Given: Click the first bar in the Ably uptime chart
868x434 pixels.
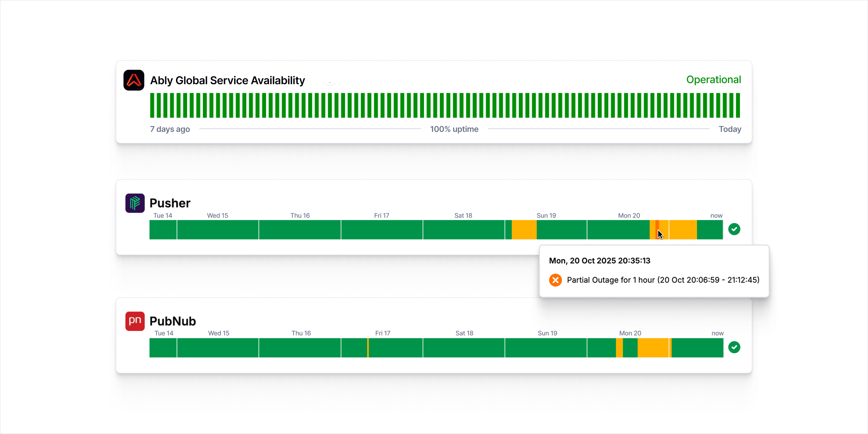Looking at the screenshot, I should (x=152, y=105).
